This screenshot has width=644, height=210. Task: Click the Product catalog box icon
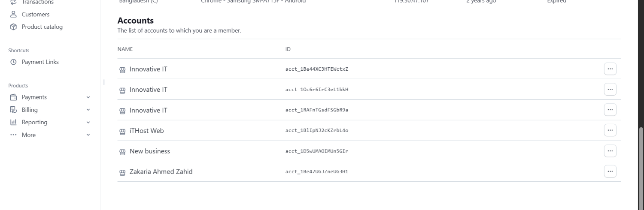13,27
